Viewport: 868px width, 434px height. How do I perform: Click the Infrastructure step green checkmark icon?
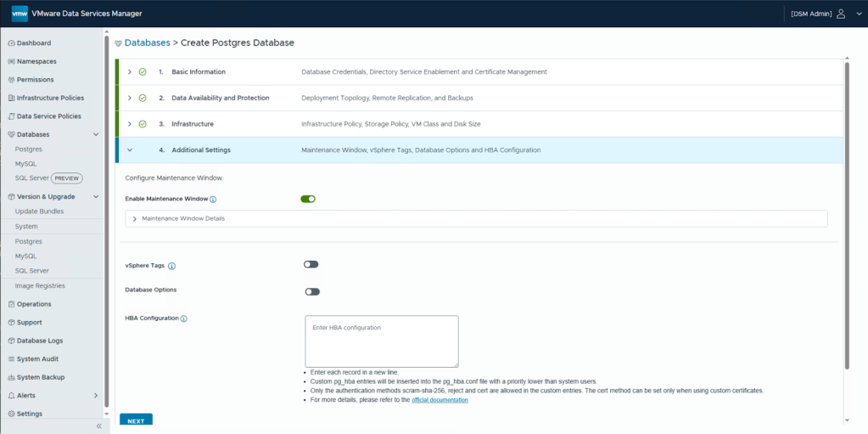(x=143, y=124)
